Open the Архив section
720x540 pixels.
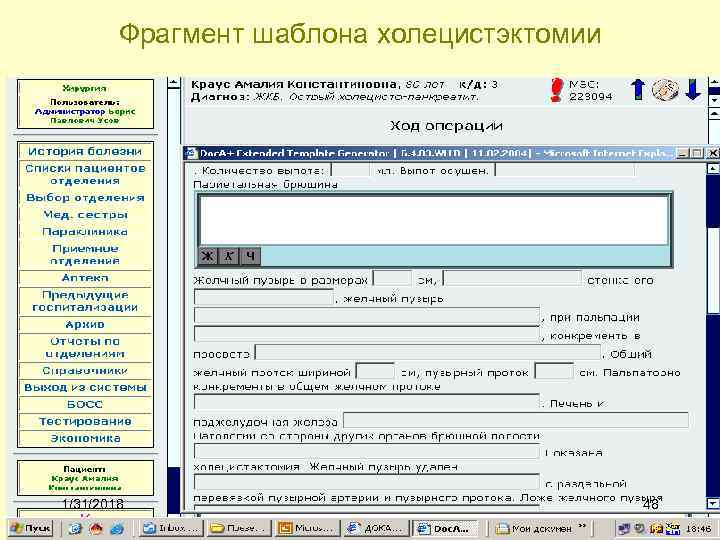85,324
